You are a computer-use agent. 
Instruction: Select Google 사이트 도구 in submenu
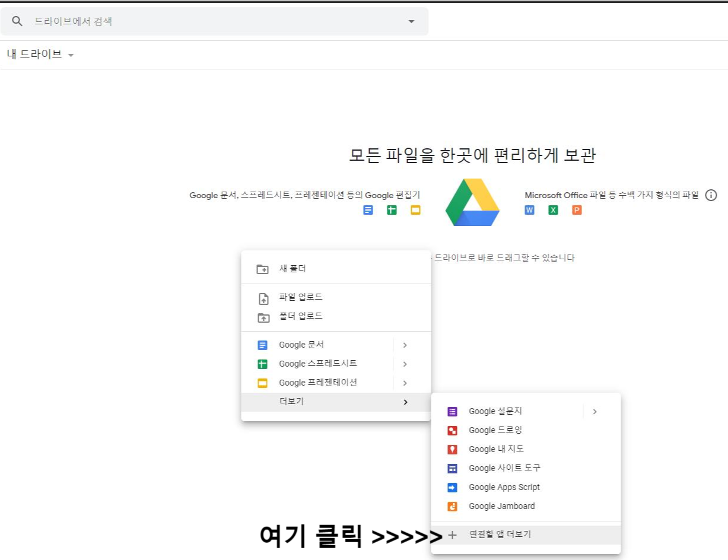point(526,468)
